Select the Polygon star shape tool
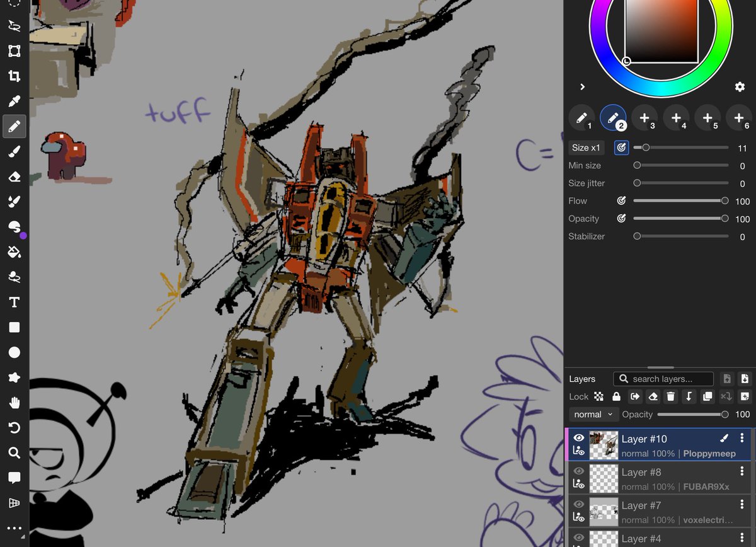The width and height of the screenshot is (756, 547). click(x=14, y=377)
